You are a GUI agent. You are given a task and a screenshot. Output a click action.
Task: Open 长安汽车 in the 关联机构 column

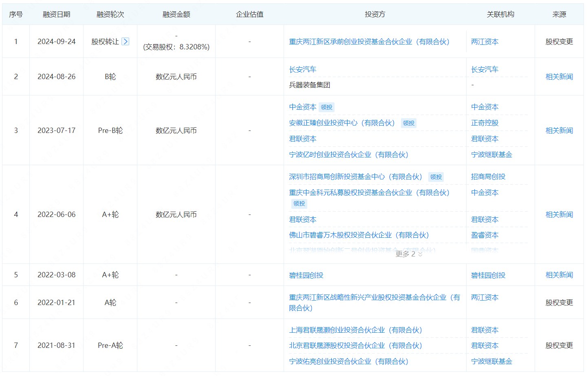484,69
